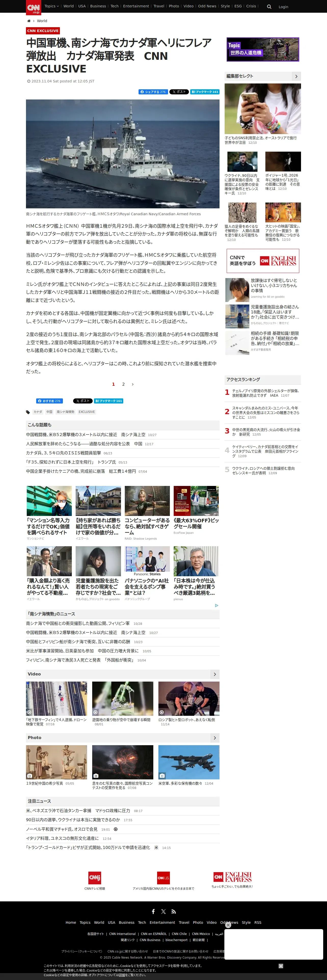Open the Zelensky election story thumbnail
This screenshot has height=980, width=327.
(x=242, y=162)
